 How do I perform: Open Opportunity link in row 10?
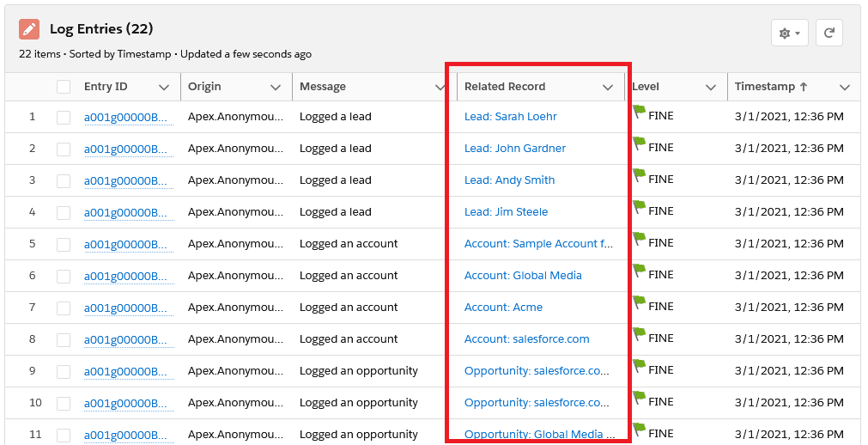pos(537,402)
